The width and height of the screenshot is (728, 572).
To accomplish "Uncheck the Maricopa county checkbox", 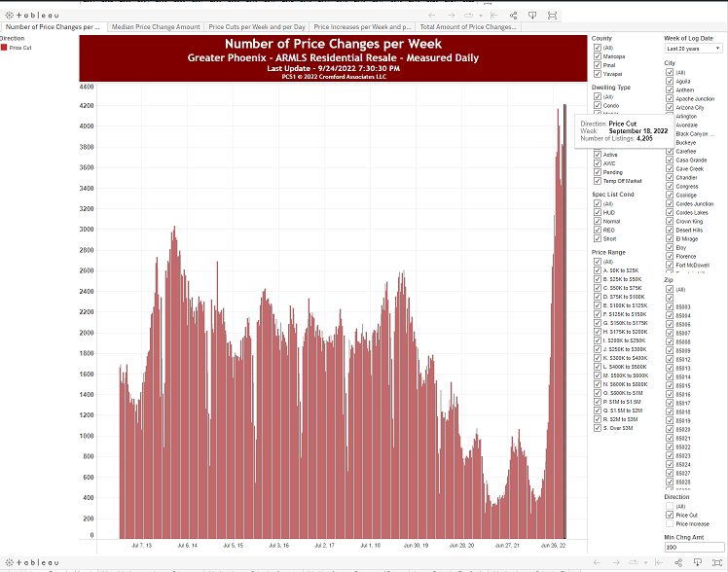I will pos(597,55).
